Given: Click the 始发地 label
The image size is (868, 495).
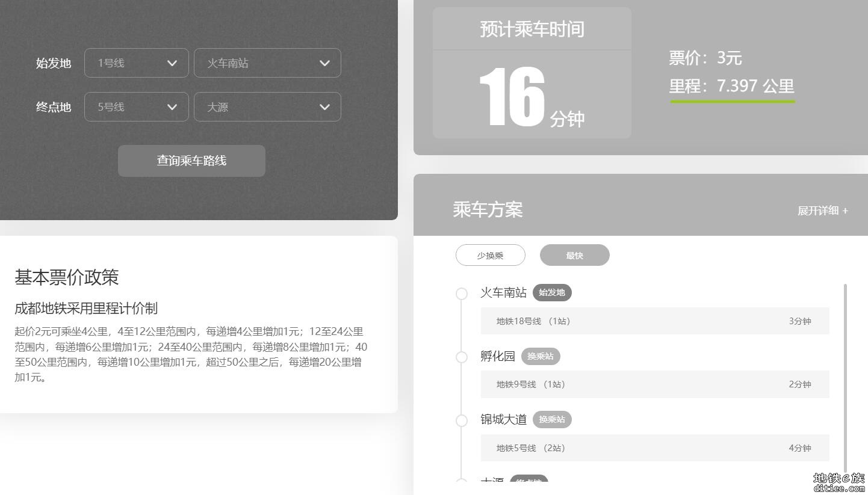Looking at the screenshot, I should 54,63.
